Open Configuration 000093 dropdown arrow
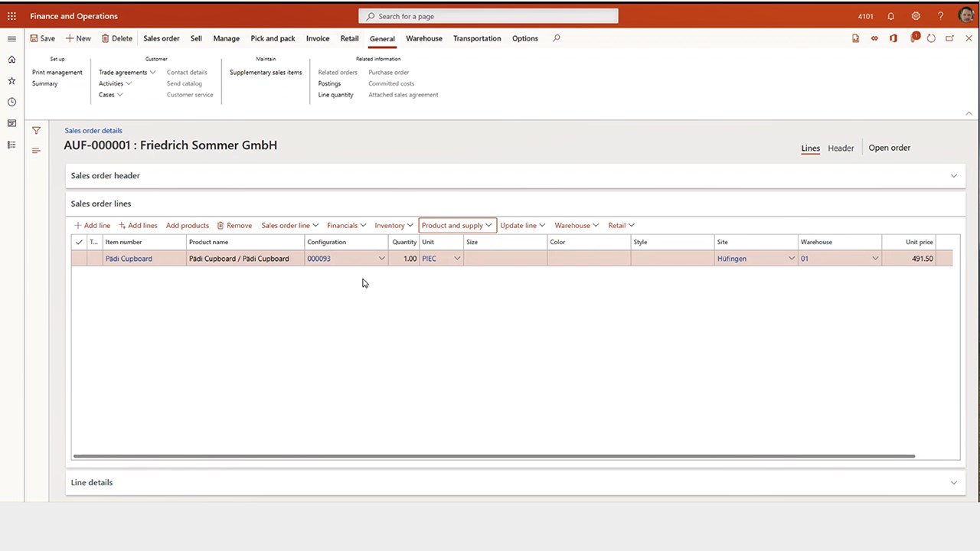This screenshot has width=980, height=551. coord(381,259)
